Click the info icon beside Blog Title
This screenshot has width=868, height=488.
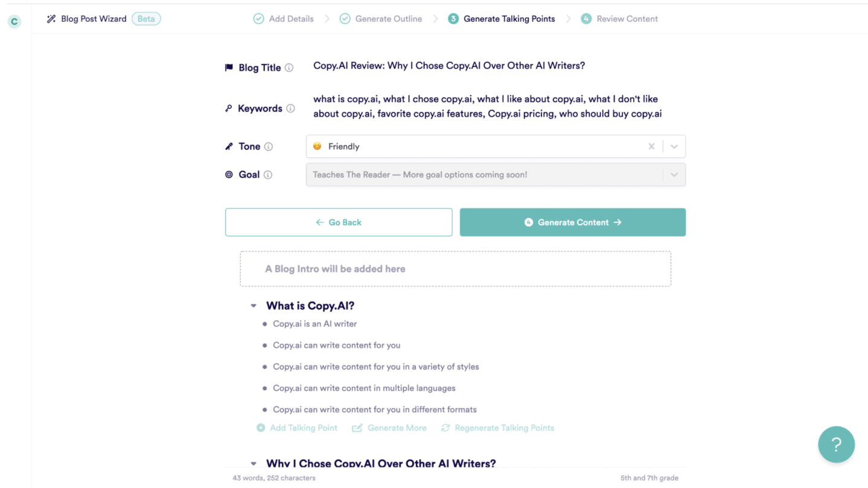pyautogui.click(x=289, y=68)
